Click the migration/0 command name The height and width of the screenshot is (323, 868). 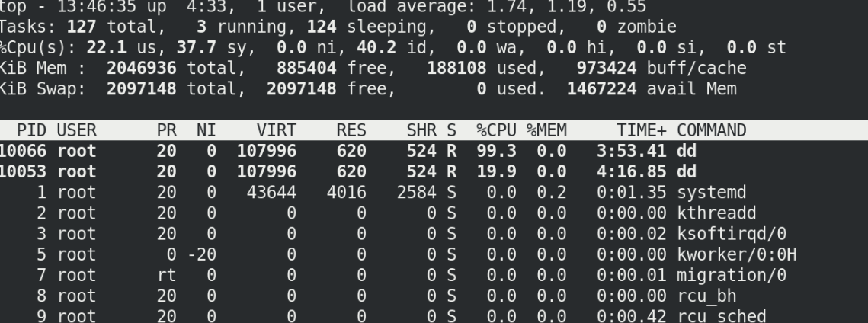[732, 276]
